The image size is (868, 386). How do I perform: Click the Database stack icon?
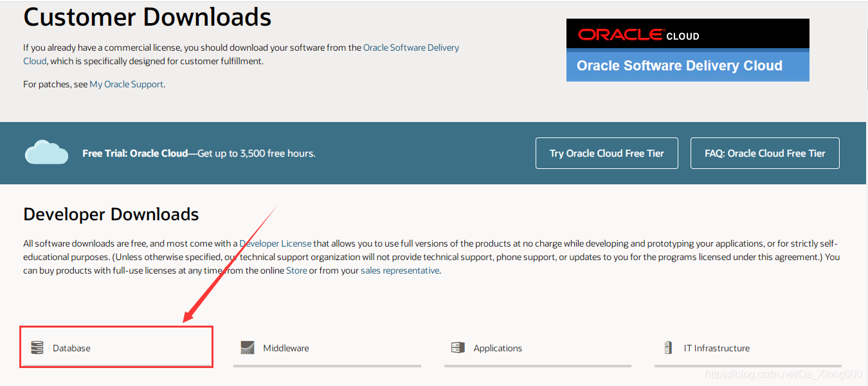click(37, 348)
